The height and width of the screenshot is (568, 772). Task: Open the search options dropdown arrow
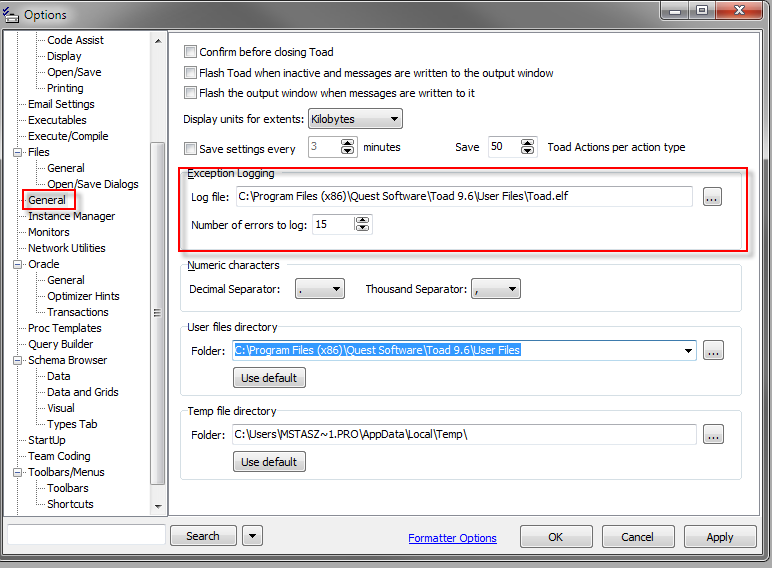[x=253, y=536]
